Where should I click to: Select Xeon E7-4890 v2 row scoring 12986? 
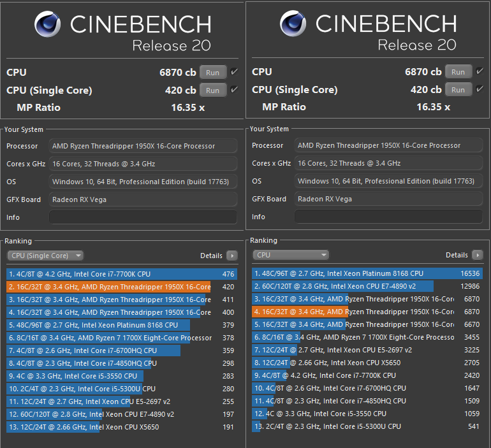point(367,286)
